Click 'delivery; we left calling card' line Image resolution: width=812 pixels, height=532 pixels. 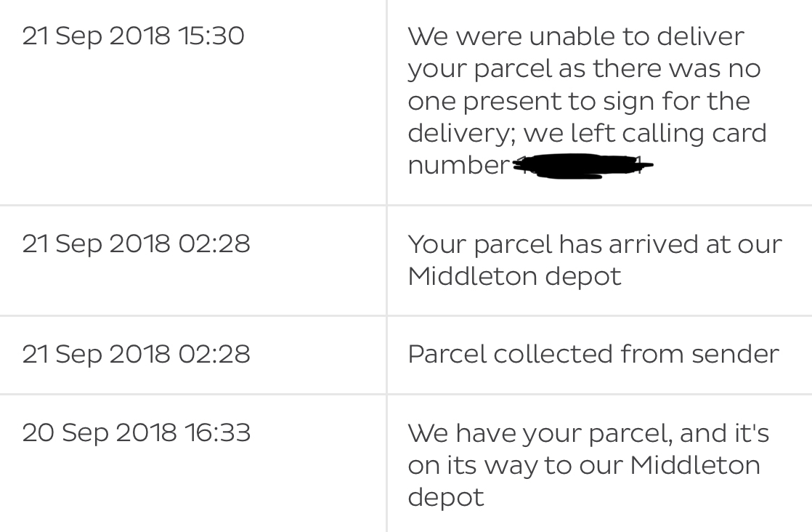coord(587,133)
